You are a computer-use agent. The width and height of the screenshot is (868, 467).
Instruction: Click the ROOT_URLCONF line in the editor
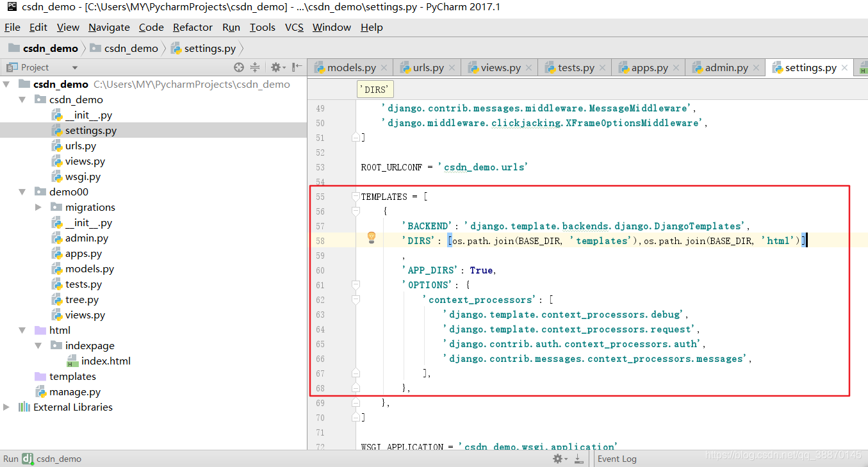point(444,167)
